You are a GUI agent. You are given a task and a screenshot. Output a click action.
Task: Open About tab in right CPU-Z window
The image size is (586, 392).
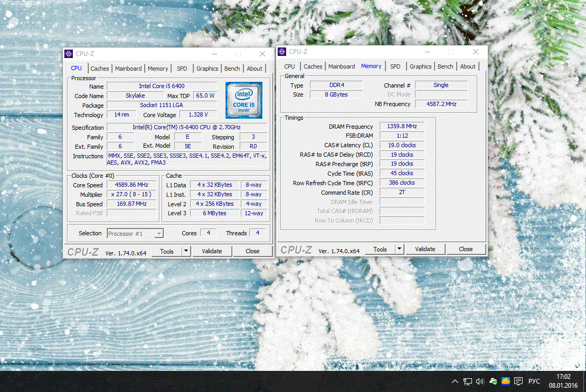click(468, 66)
